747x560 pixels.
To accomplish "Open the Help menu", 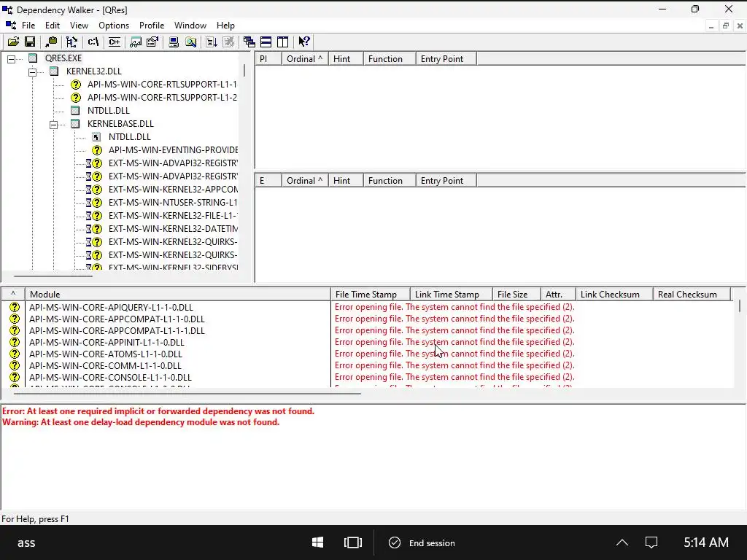I will tap(225, 26).
